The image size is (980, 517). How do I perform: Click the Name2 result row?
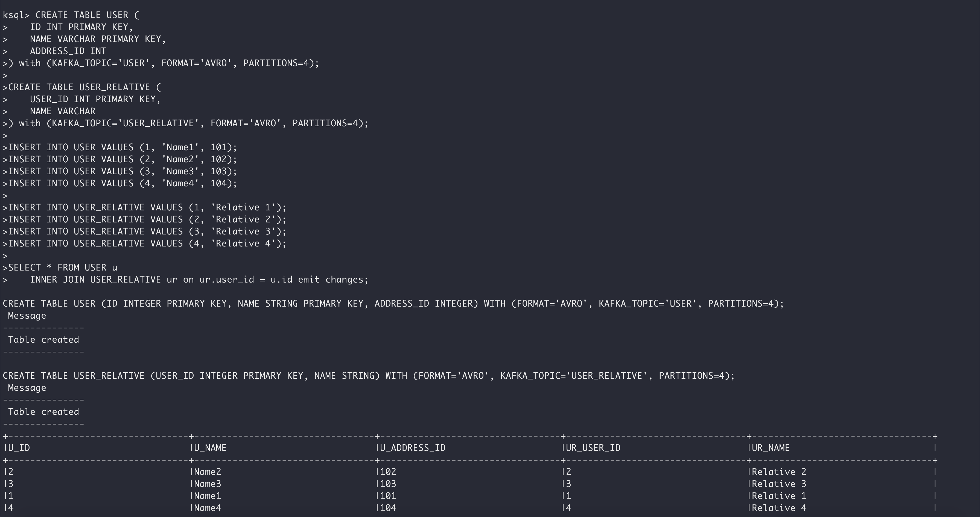pos(207,472)
